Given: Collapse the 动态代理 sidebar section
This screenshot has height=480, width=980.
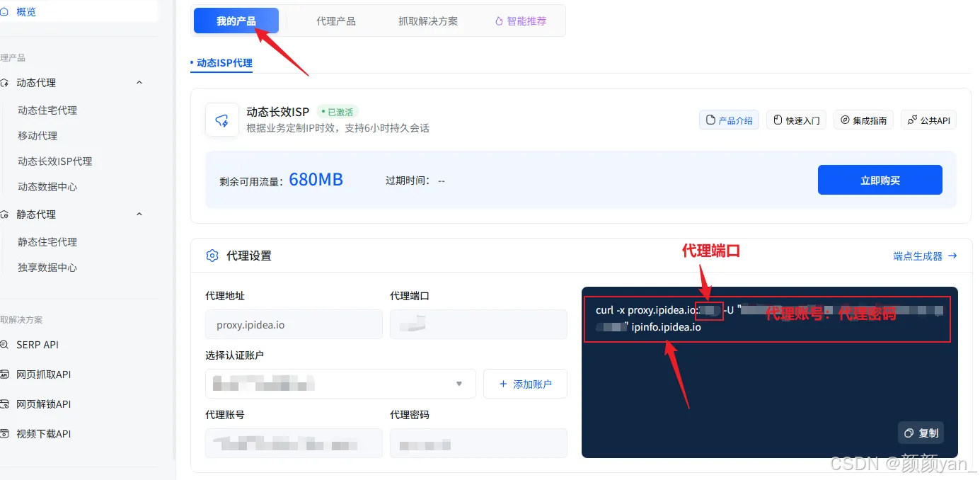Looking at the screenshot, I should tap(139, 82).
